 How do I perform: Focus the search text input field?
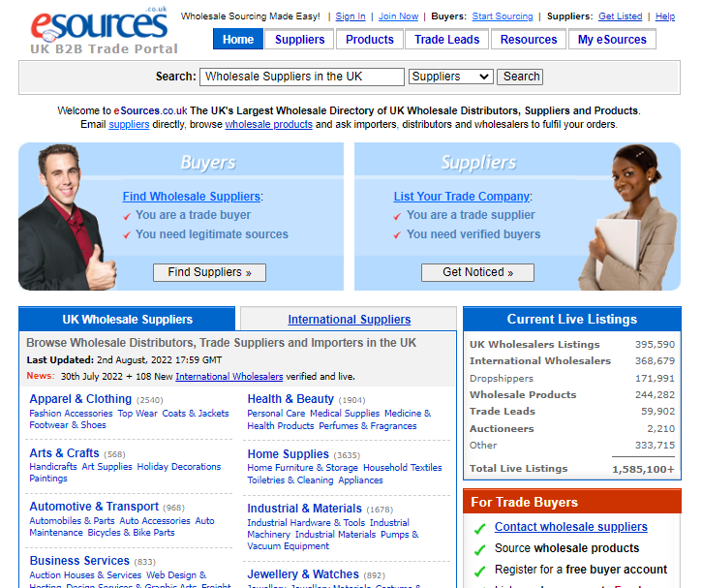302,77
